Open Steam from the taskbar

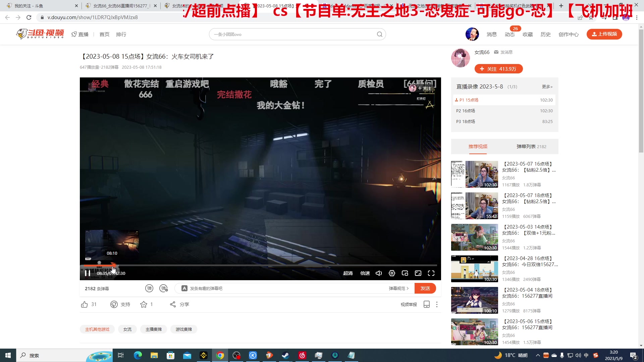click(x=286, y=355)
